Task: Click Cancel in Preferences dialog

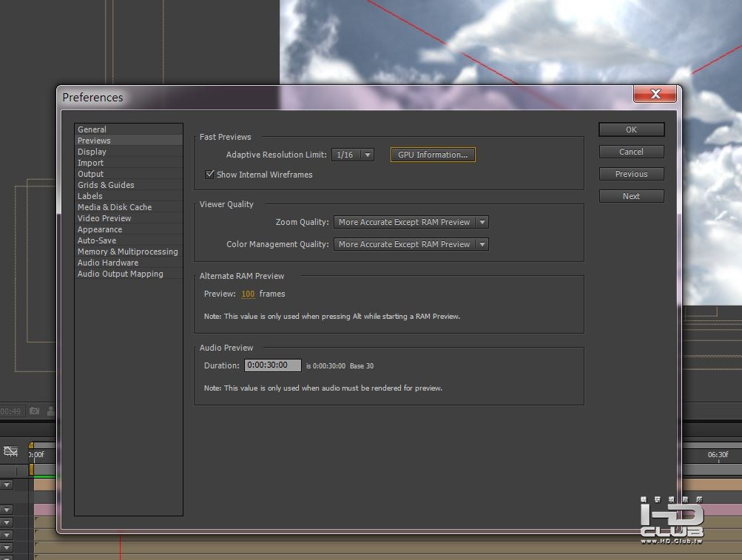Action: [x=631, y=152]
